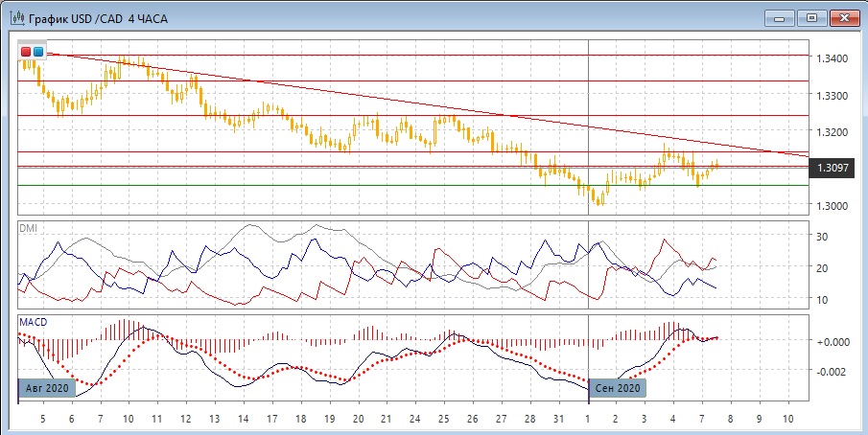This screenshot has height=435, width=868.
Task: Click the Сен 2020 month marker
Action: point(617,388)
